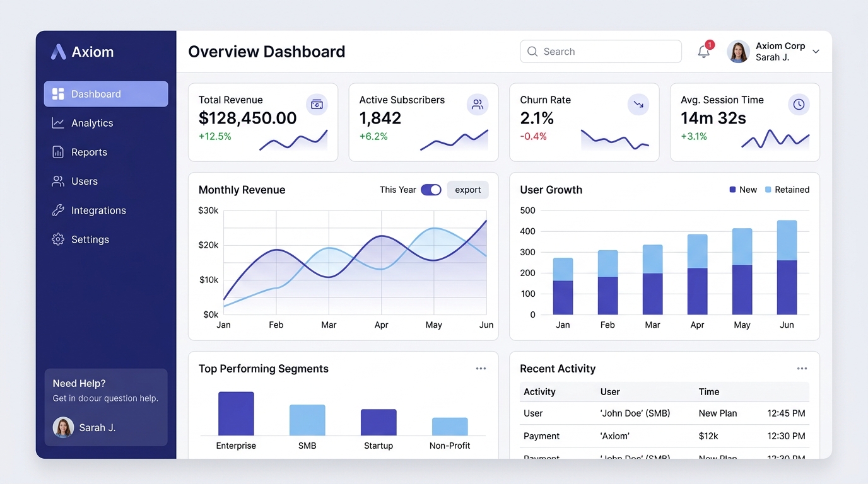Viewport: 868px width, 484px height.
Task: Go to Users in the sidebar
Action: click(x=106, y=181)
